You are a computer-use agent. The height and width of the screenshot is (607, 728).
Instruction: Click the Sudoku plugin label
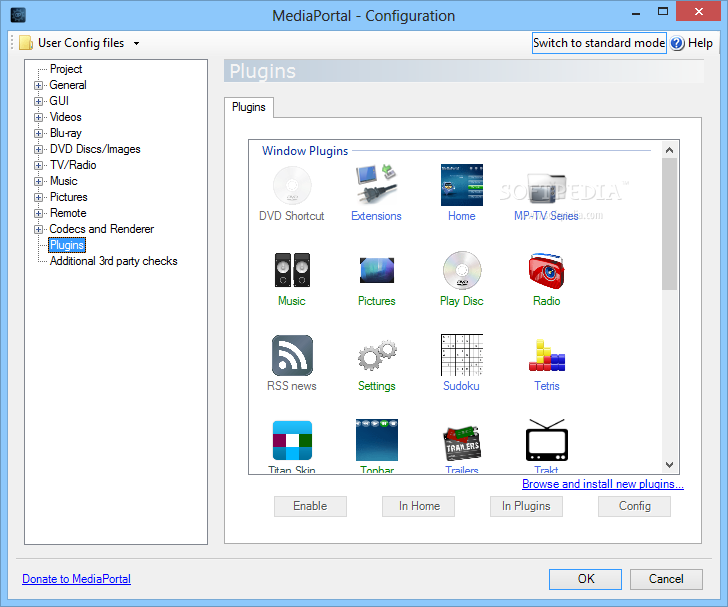pos(461,386)
